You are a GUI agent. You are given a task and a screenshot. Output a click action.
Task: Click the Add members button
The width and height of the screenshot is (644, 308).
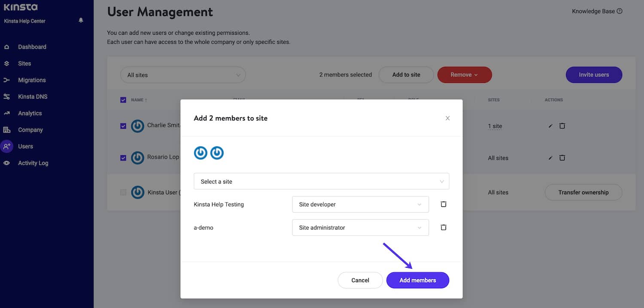coord(417,280)
